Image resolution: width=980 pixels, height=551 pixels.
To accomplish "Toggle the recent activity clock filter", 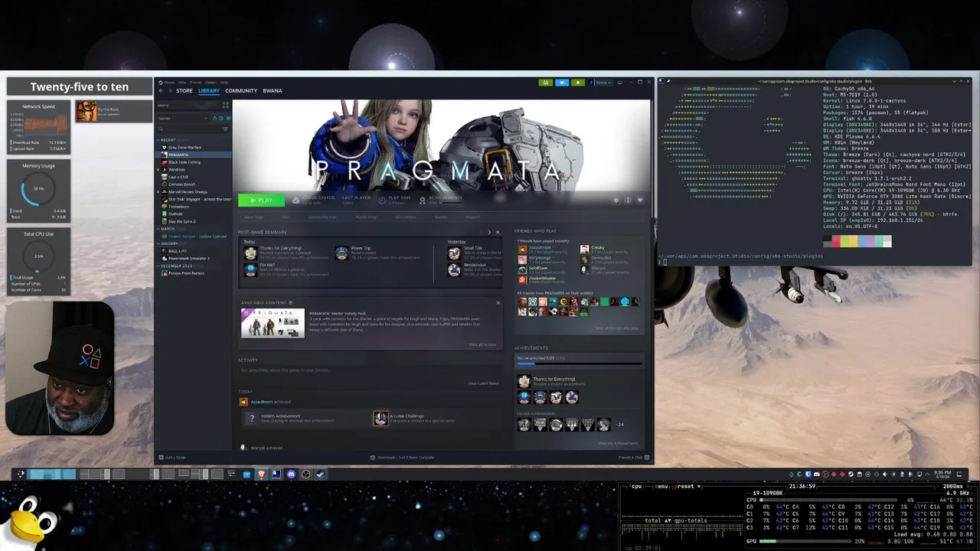I will 221,119.
